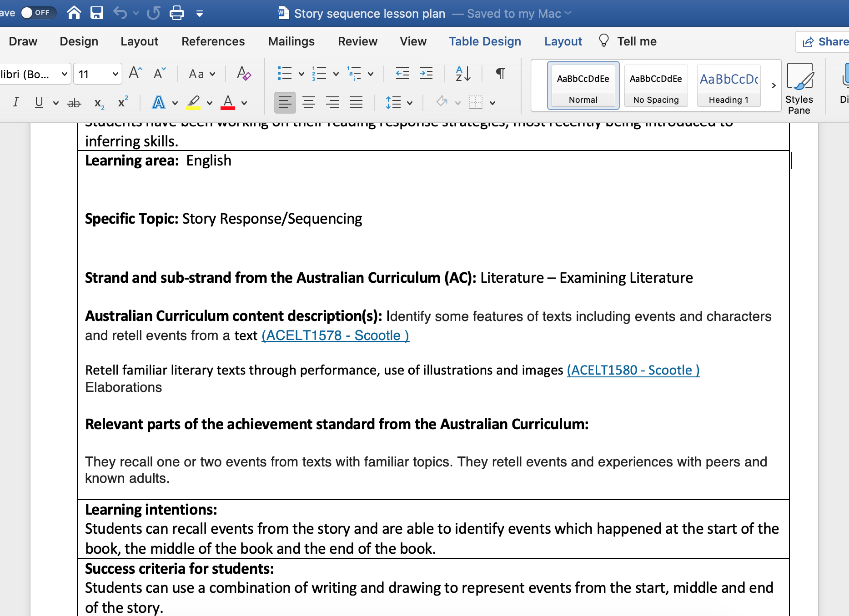Decrease font size with small A icon
Viewport: 849px width, 616px height.
(x=160, y=73)
